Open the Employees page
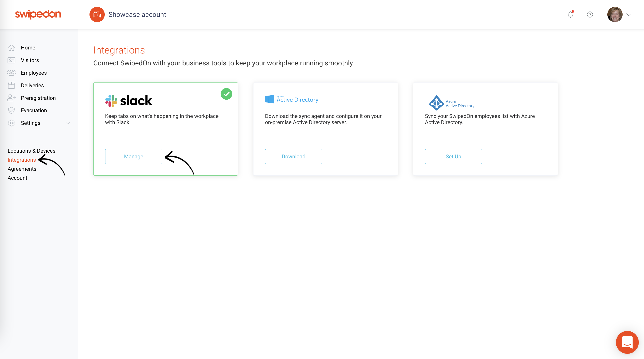This screenshot has height=359, width=644. pyautogui.click(x=34, y=73)
